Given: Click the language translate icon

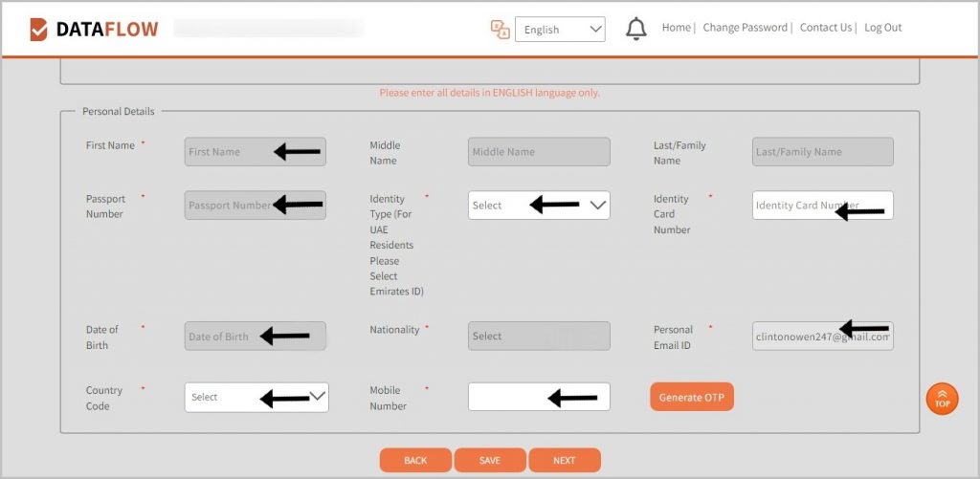Looking at the screenshot, I should 501,30.
